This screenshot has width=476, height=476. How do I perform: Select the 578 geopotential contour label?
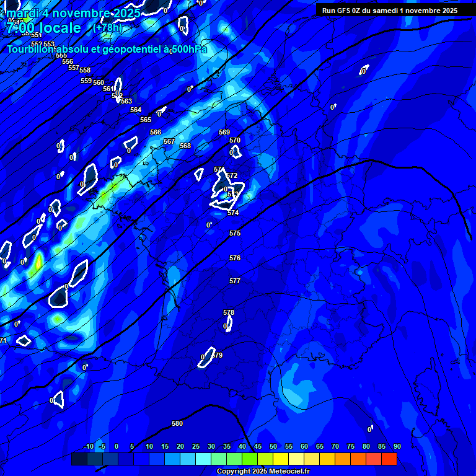229,313
